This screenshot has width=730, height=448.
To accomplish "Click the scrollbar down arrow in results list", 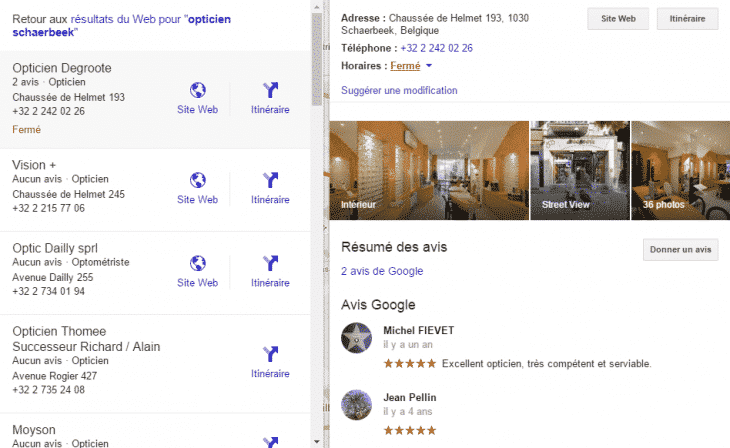I will click(318, 440).
